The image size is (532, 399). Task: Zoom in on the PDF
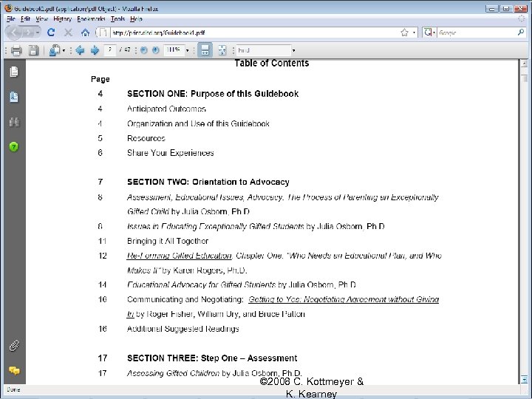(x=155, y=50)
